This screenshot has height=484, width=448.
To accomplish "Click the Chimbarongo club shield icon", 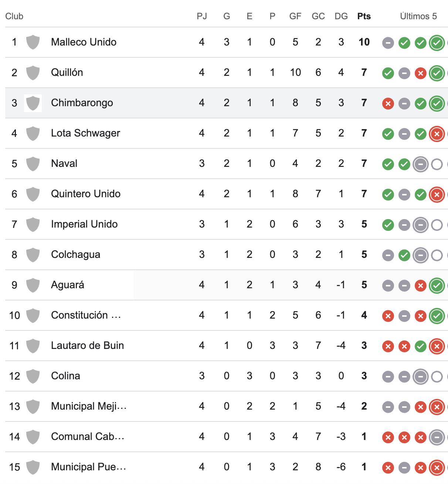I will pos(33,103).
